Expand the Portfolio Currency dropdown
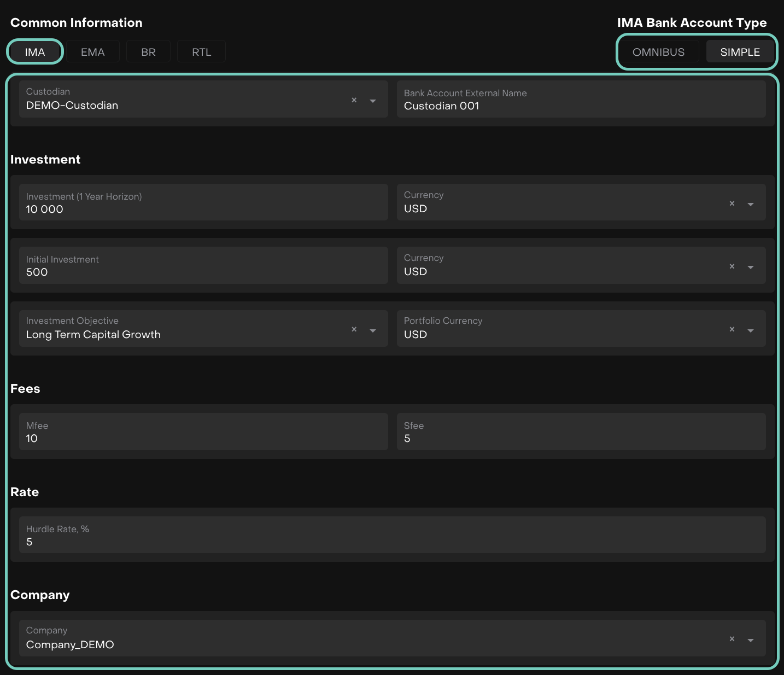 (751, 330)
